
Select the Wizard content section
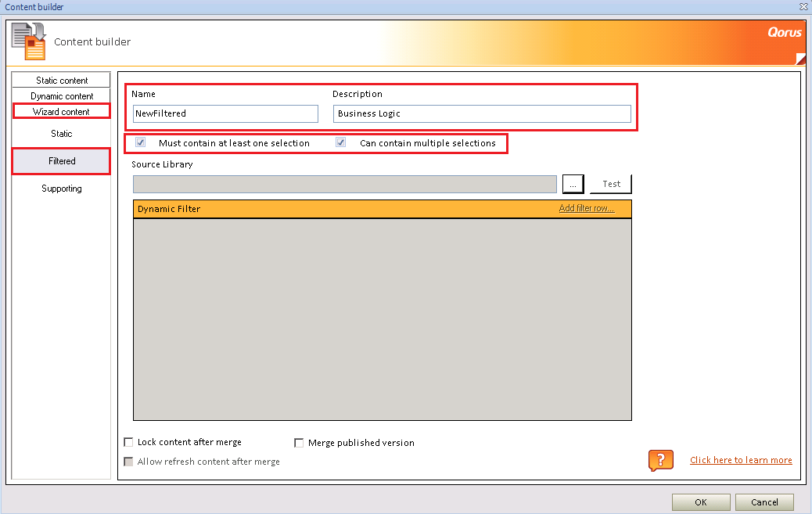coord(61,111)
